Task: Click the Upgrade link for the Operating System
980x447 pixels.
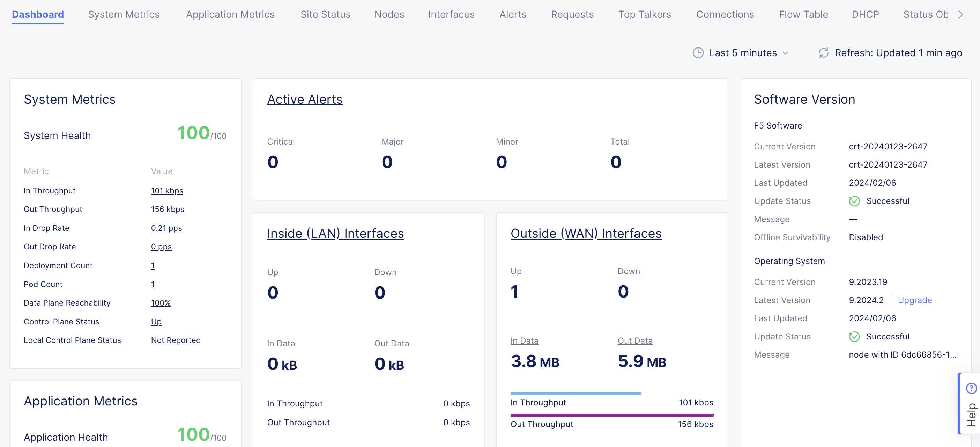Action: tap(915, 300)
